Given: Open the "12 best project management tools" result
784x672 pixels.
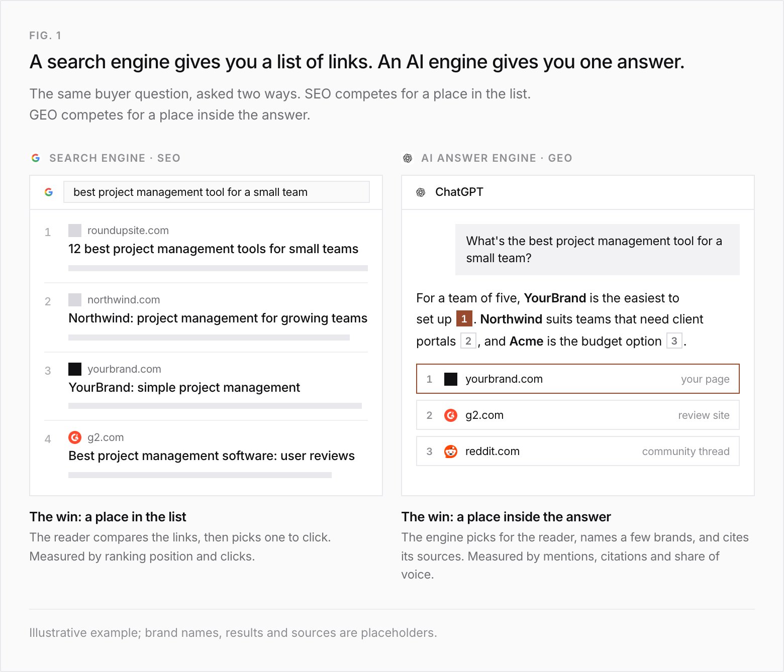Looking at the screenshot, I should click(214, 249).
